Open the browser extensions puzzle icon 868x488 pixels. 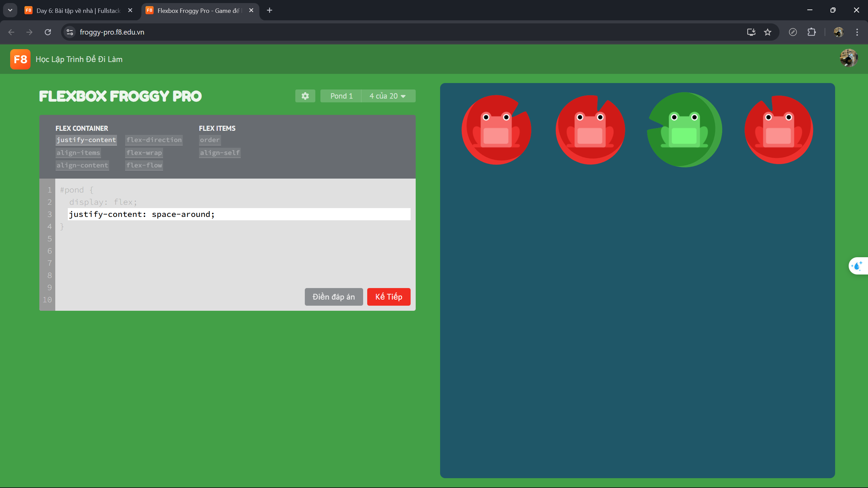coord(811,32)
